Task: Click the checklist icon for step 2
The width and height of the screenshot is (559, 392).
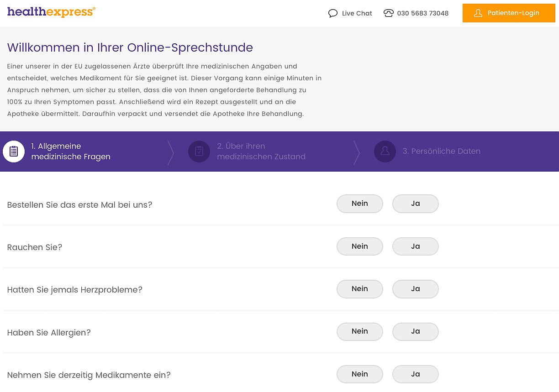Action: pos(199,152)
